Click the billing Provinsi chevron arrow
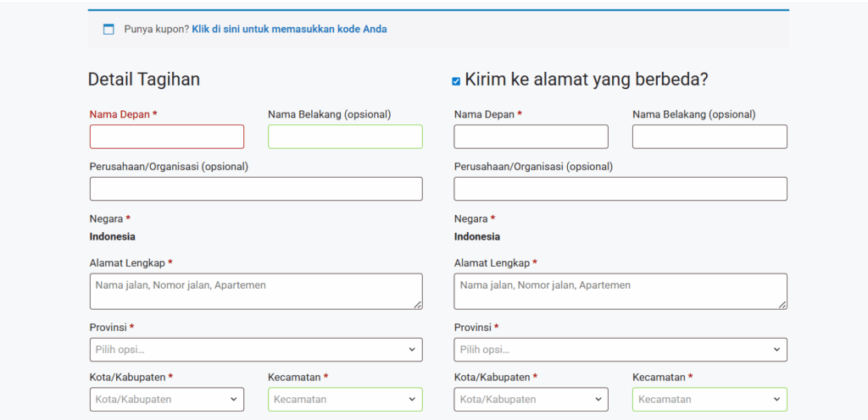The image size is (868, 420). click(412, 350)
